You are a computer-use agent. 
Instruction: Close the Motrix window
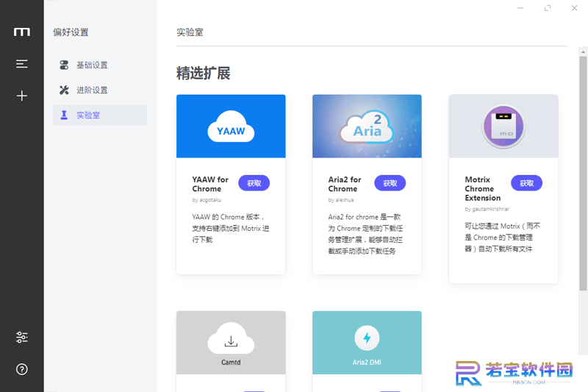coord(575,8)
